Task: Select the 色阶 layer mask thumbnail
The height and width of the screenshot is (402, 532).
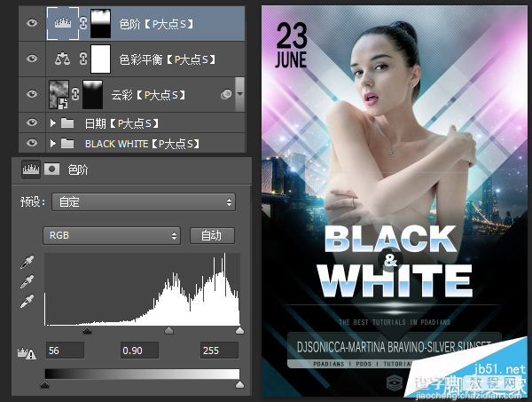Action: [x=100, y=23]
